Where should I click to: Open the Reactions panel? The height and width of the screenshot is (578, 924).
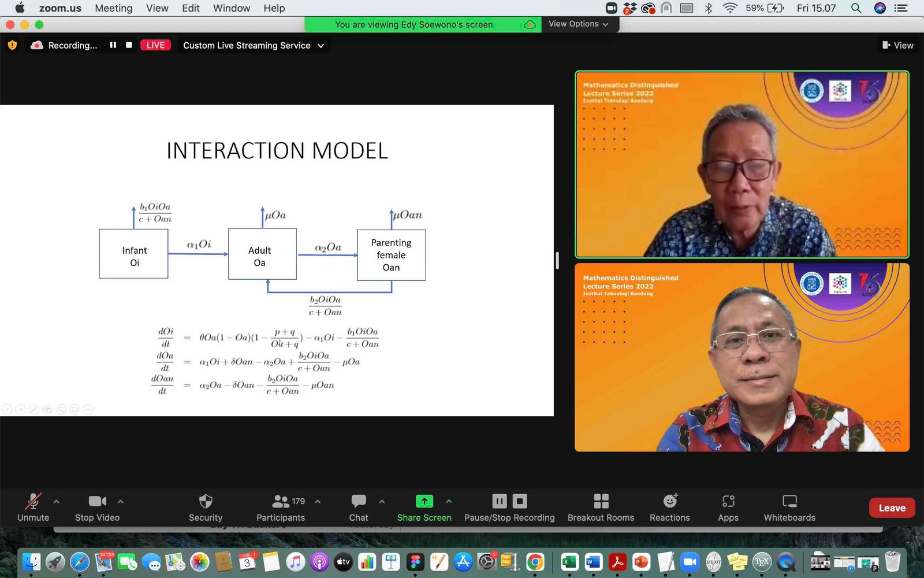point(669,507)
